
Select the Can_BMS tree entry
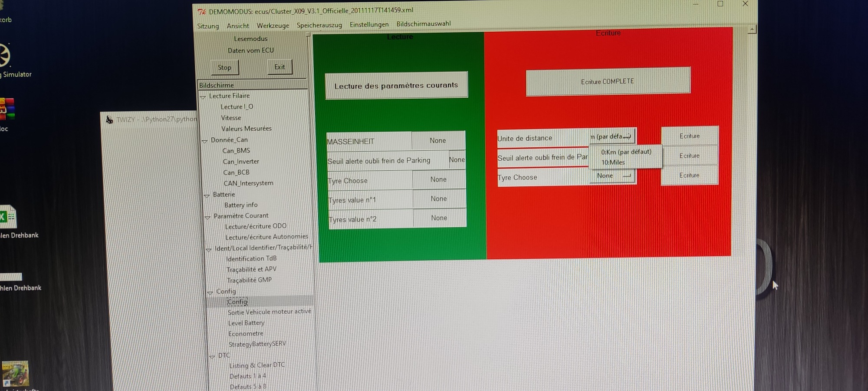click(236, 151)
